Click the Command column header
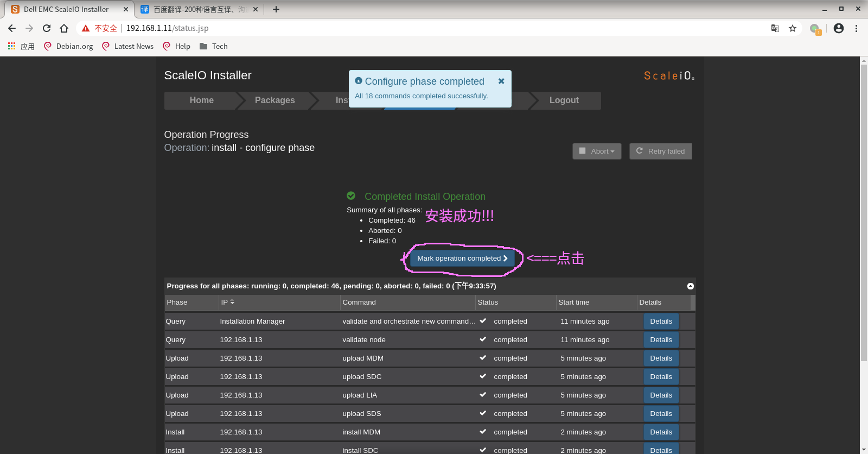This screenshot has height=454, width=868. pos(407,302)
